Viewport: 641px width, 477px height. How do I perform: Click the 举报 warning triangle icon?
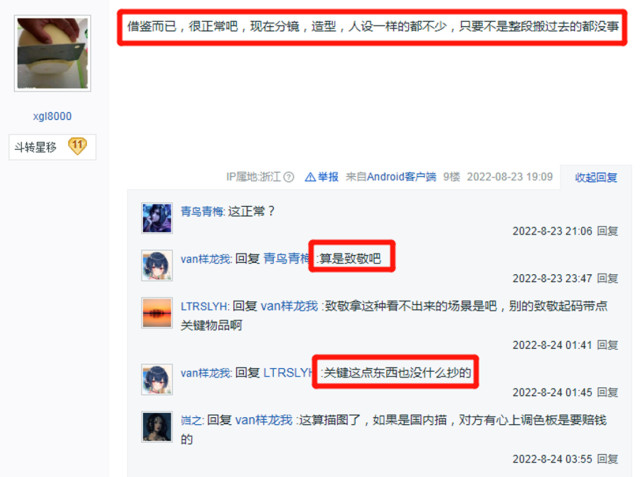coord(310,177)
